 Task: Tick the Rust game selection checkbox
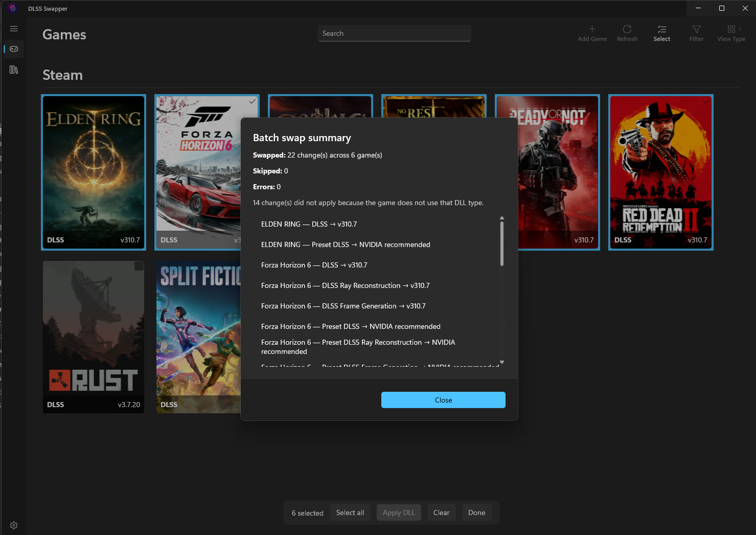coord(139,266)
